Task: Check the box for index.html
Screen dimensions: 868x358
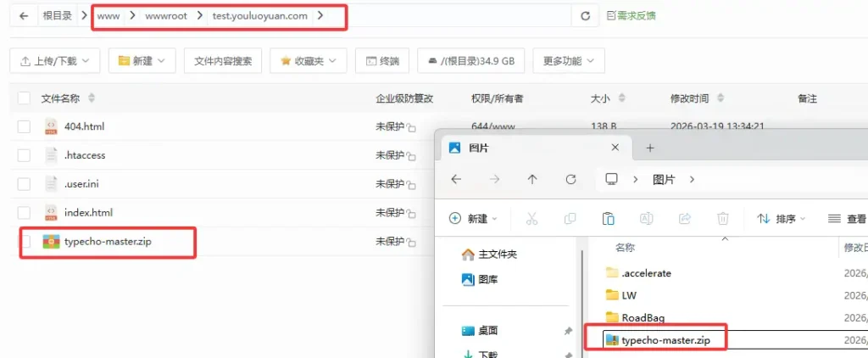Action: [24, 212]
